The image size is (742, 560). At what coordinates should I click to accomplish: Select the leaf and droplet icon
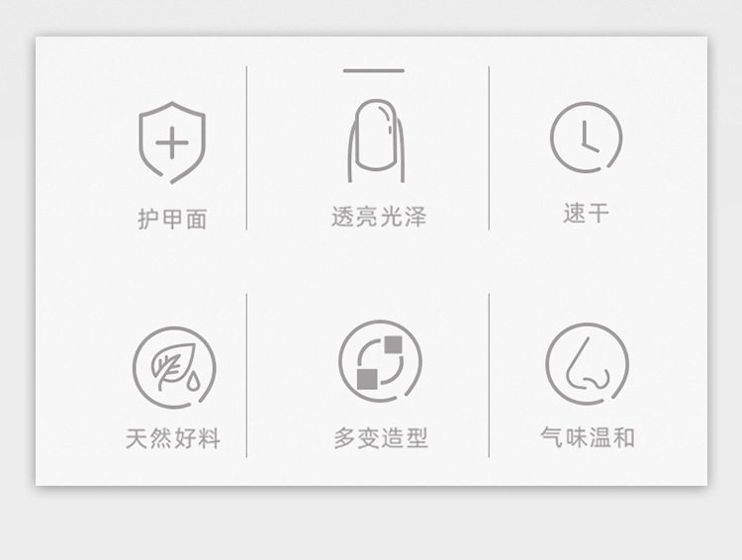(x=174, y=367)
